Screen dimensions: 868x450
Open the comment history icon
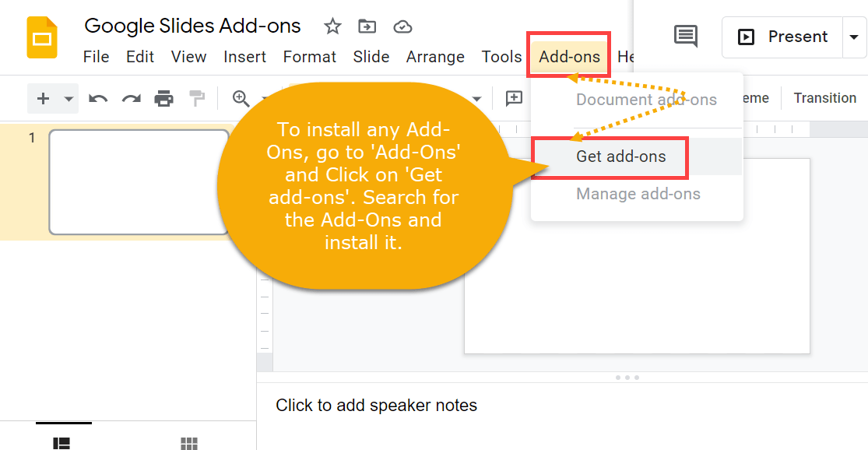coord(685,37)
